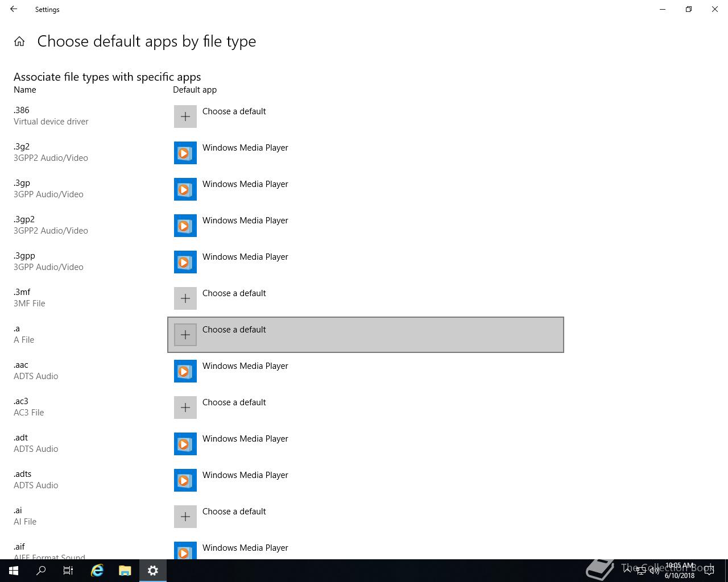
Task: Select the .adts file type name
Action: [x=23, y=474]
